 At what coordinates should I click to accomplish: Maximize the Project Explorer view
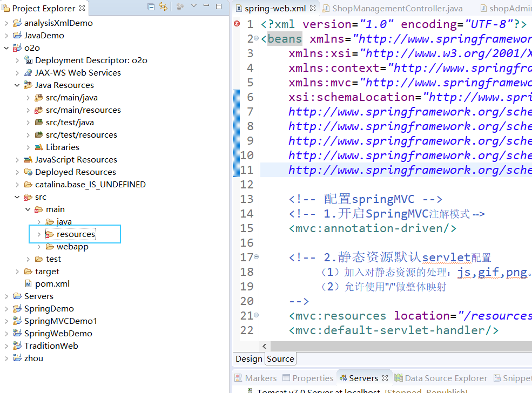219,6
